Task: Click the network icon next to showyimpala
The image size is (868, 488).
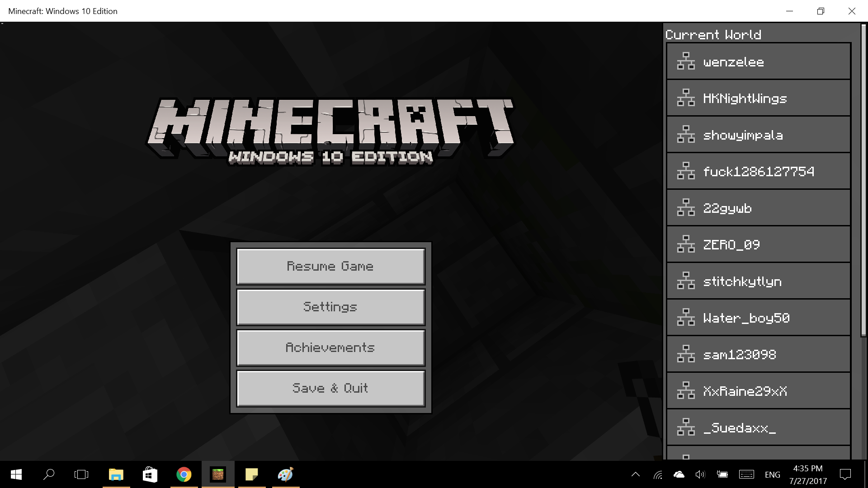Action: coord(686,134)
